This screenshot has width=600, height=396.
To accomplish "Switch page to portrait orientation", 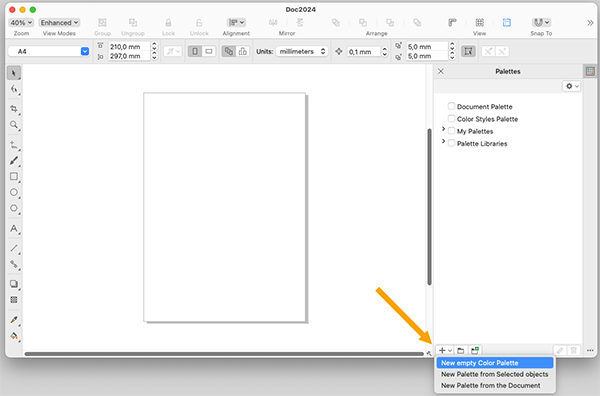I will [x=195, y=51].
